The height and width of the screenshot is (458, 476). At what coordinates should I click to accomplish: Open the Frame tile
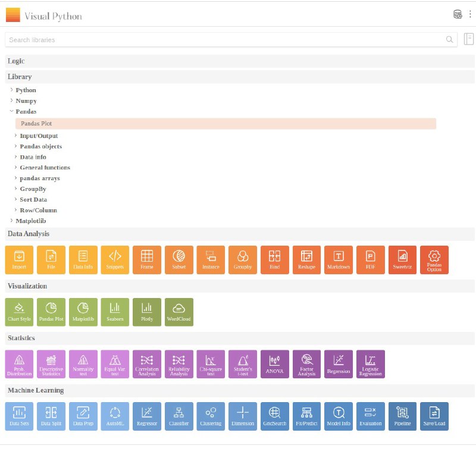pyautogui.click(x=147, y=260)
